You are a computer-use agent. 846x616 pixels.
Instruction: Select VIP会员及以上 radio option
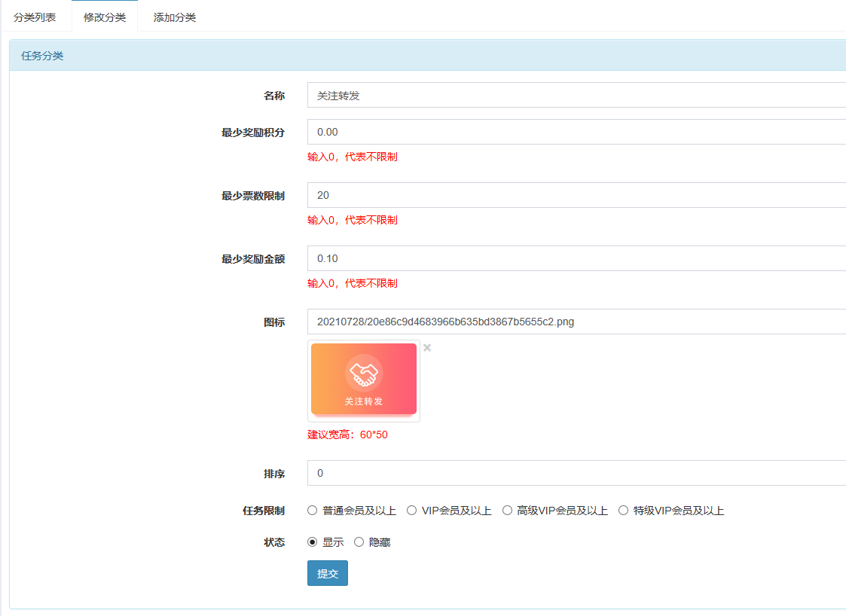(412, 511)
